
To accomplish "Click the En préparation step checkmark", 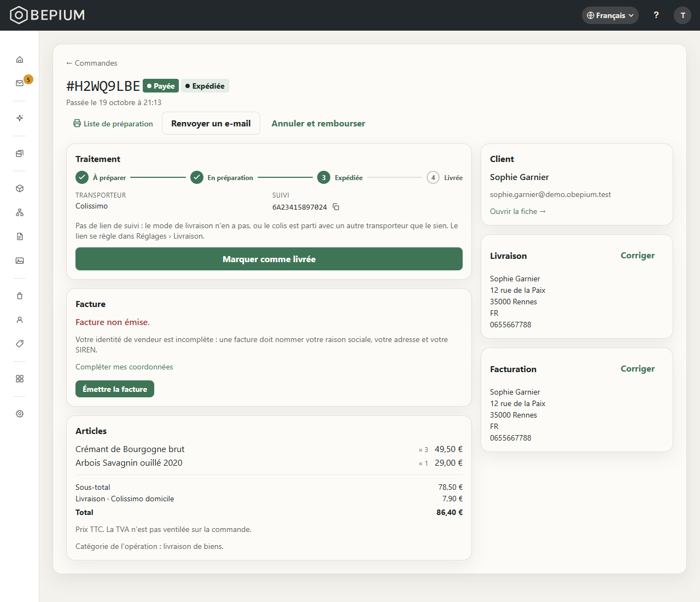I will point(197,177).
